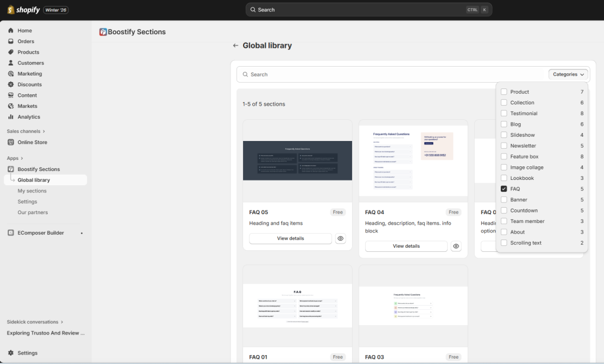Screen dimensions: 604x364
Task: Check the Testimonial category checkbox
Action: (x=504, y=113)
